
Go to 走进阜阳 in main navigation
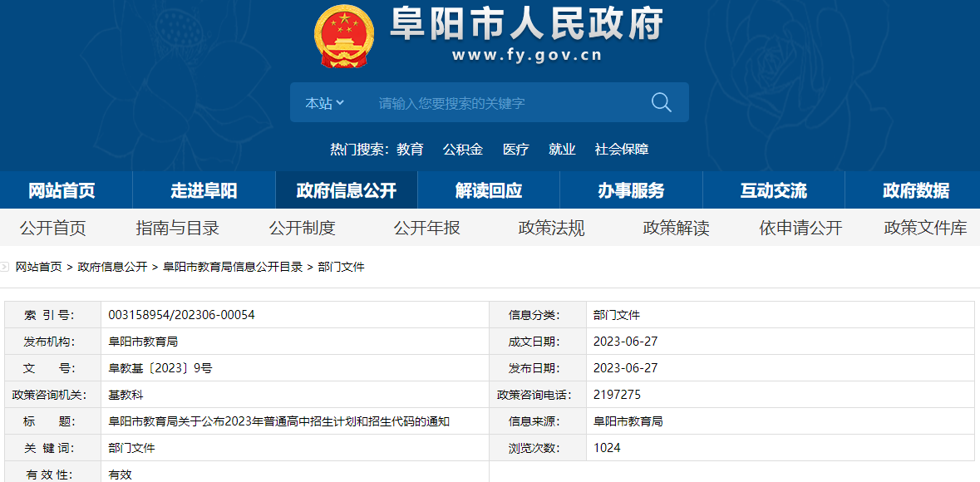coord(204,190)
